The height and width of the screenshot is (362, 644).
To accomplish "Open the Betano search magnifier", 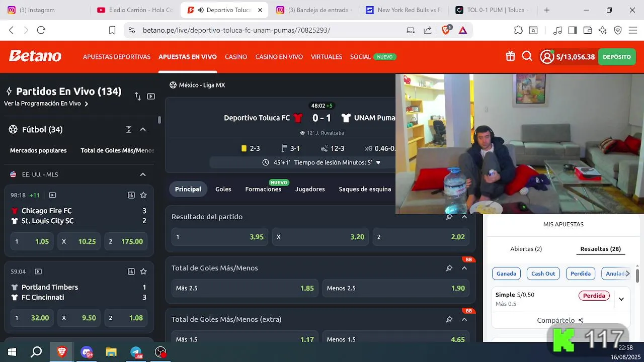I will [x=527, y=56].
